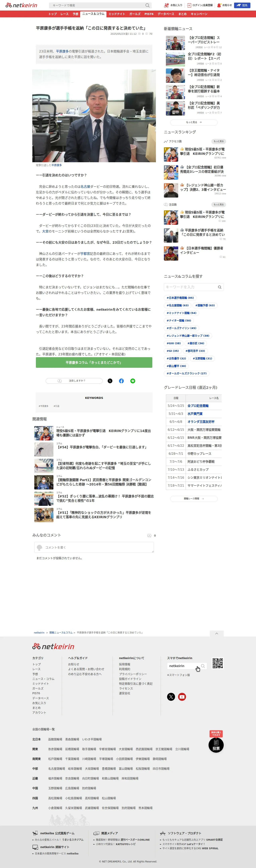This screenshot has width=256, height=868.
Task: Open the データベース nav tab
Action: pyautogui.click(x=166, y=14)
